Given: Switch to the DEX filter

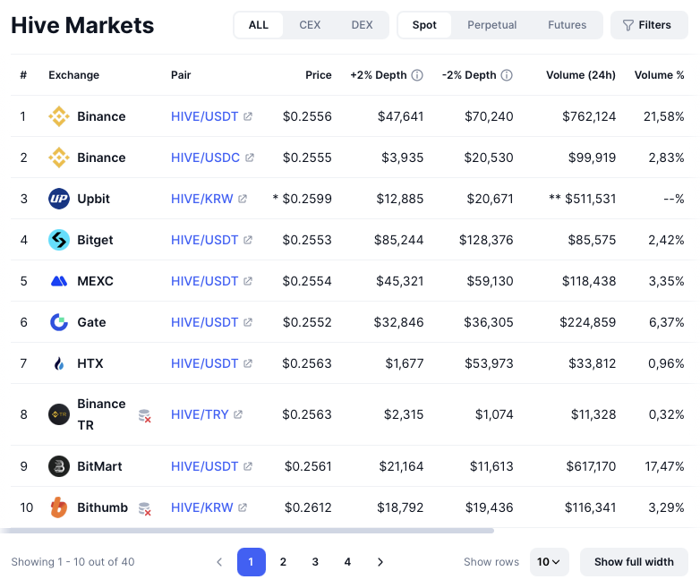Looking at the screenshot, I should coord(362,25).
